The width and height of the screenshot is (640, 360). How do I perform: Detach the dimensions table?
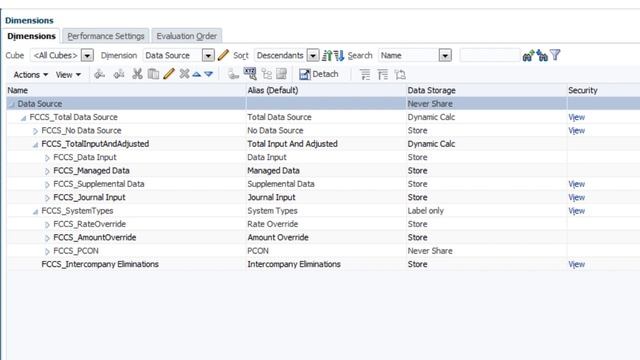319,74
